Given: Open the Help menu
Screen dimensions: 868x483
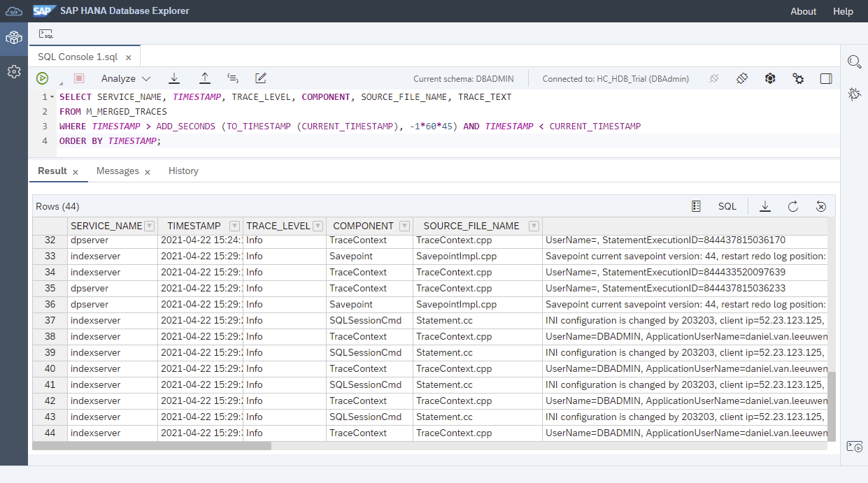Looking at the screenshot, I should pos(843,11).
